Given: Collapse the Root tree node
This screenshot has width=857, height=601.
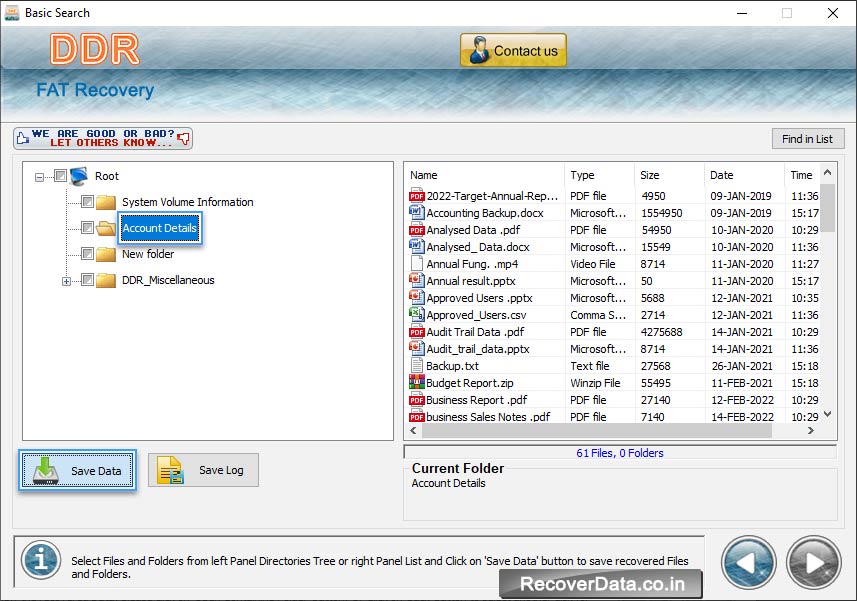Looking at the screenshot, I should point(39,177).
